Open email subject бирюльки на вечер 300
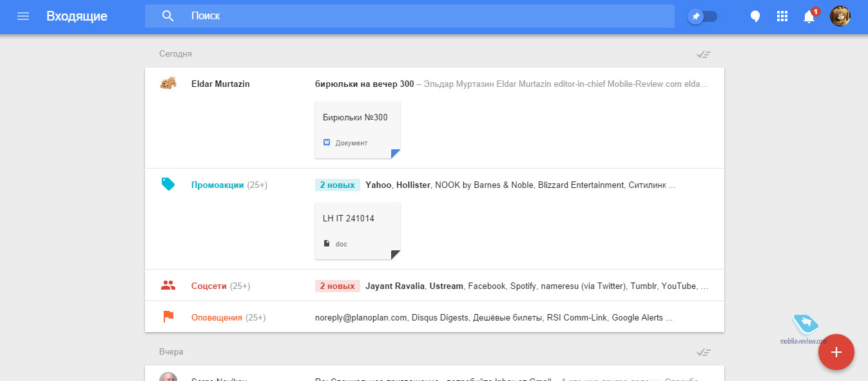 365,84
